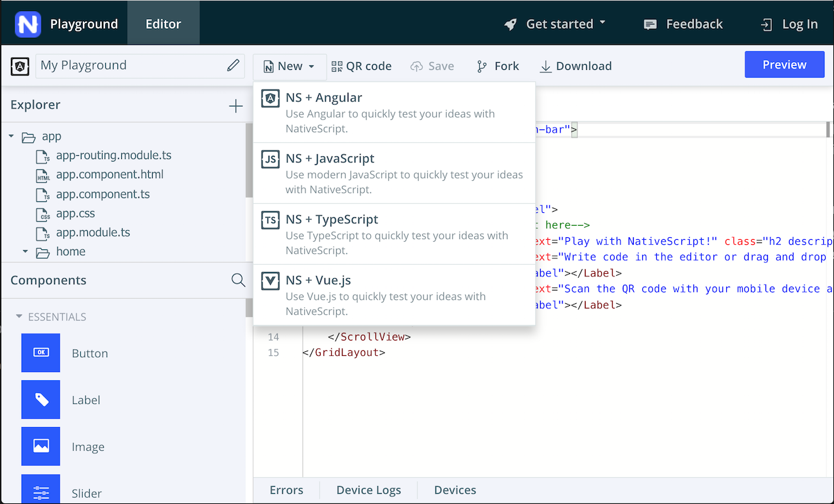Click the Fork button label
This screenshot has height=504, width=834.
pos(507,66)
